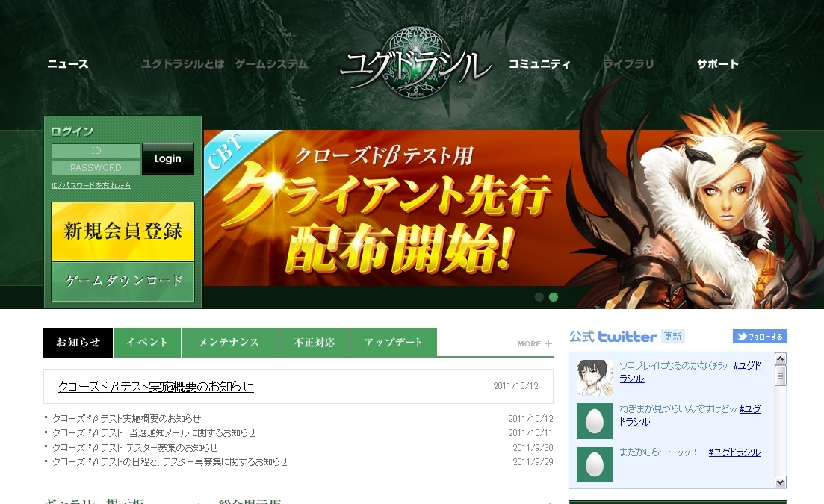Select the second (green) banner slide dot
Viewport: 824px width, 504px height.
pyautogui.click(x=554, y=297)
